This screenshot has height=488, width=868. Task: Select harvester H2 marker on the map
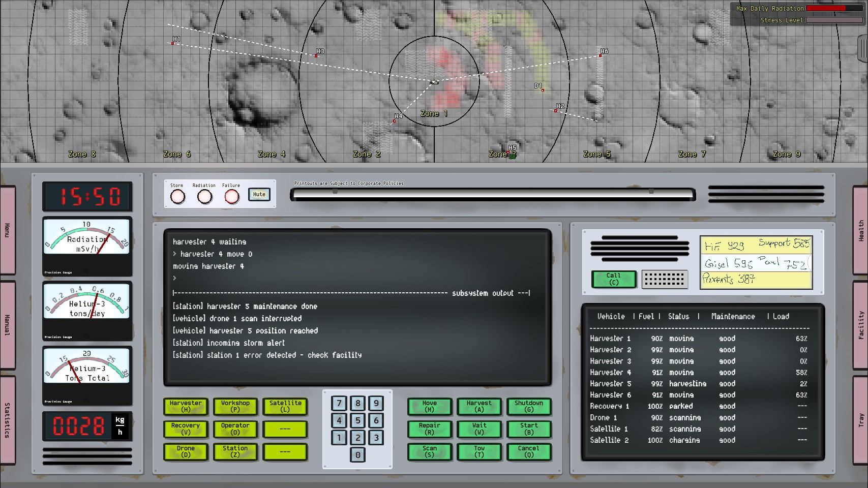(556, 111)
